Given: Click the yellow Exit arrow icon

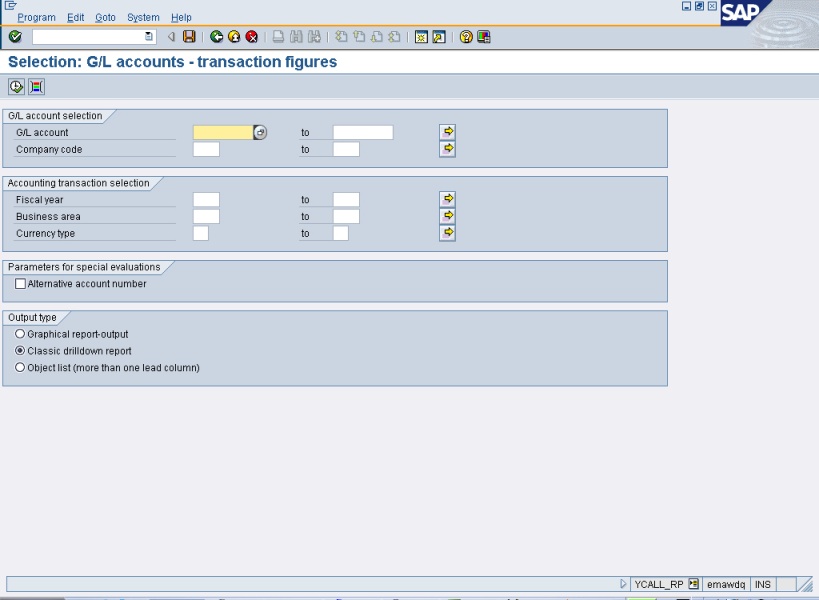Looking at the screenshot, I should click(x=234, y=38).
